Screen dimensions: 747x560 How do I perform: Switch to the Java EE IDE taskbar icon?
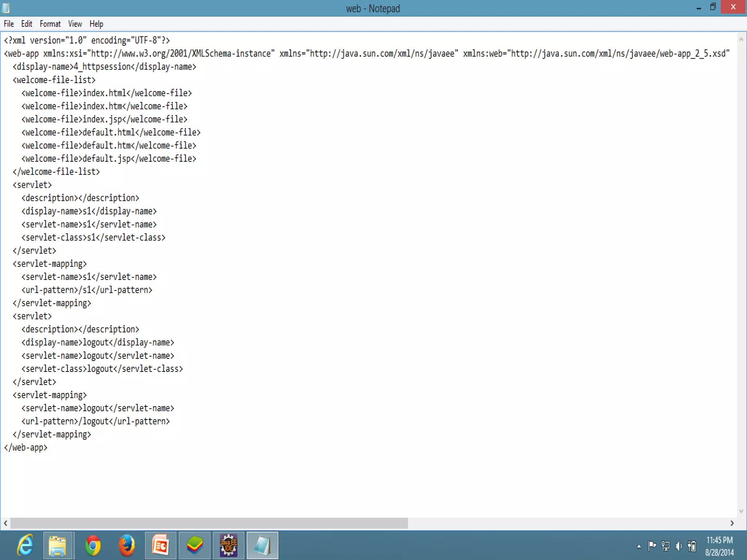pyautogui.click(x=229, y=545)
